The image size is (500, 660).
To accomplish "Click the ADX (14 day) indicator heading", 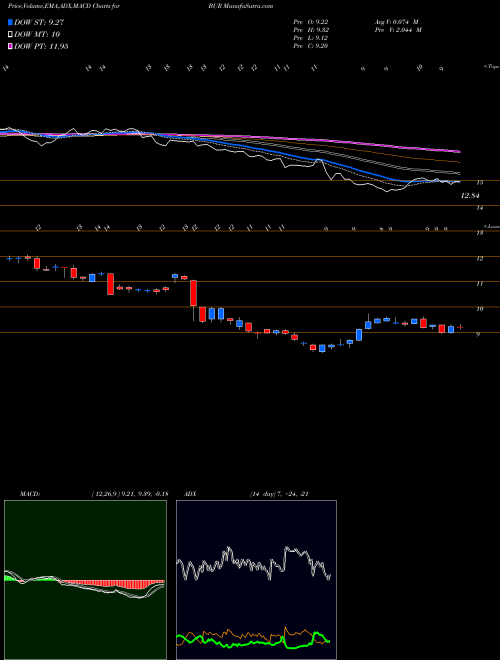I will [244, 494].
